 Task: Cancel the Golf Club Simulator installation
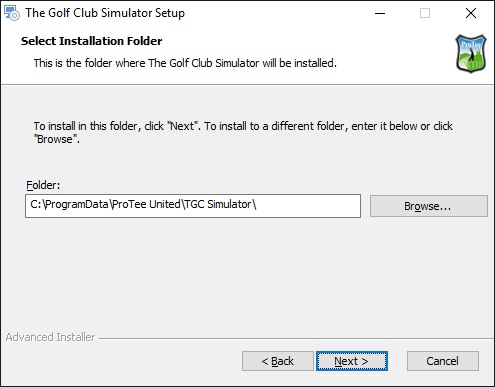click(x=443, y=361)
